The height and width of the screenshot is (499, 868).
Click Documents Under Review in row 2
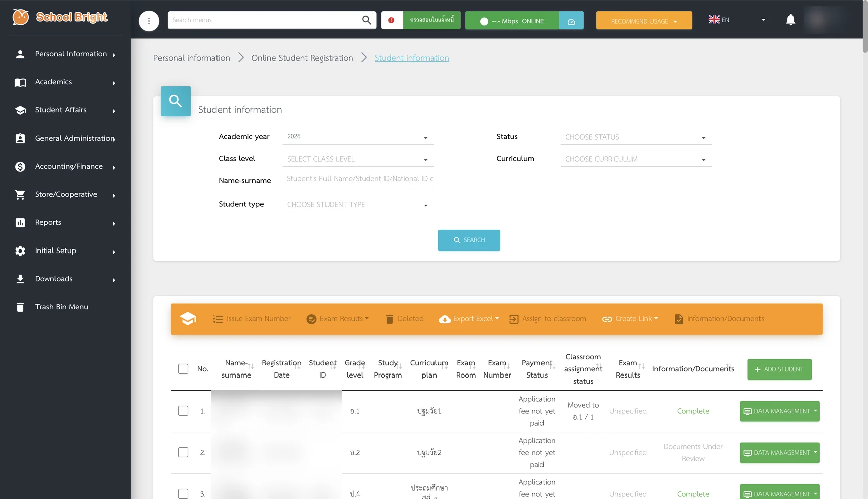693,453
